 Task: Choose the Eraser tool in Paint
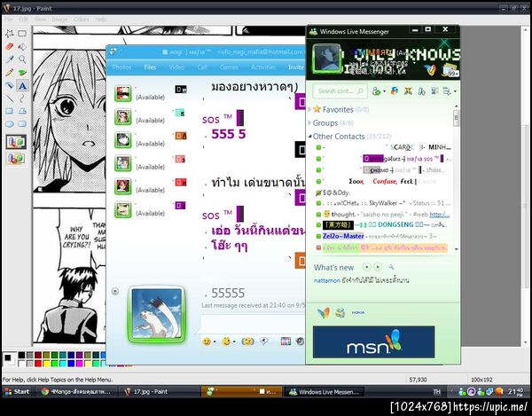click(x=10, y=46)
